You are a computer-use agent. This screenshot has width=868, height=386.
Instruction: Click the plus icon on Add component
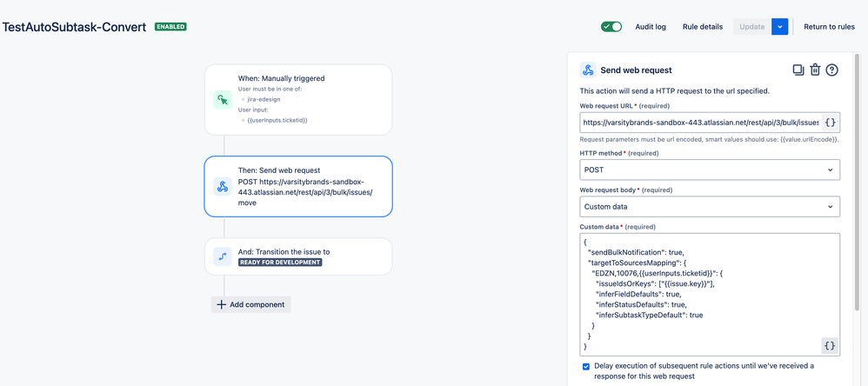[x=221, y=304]
